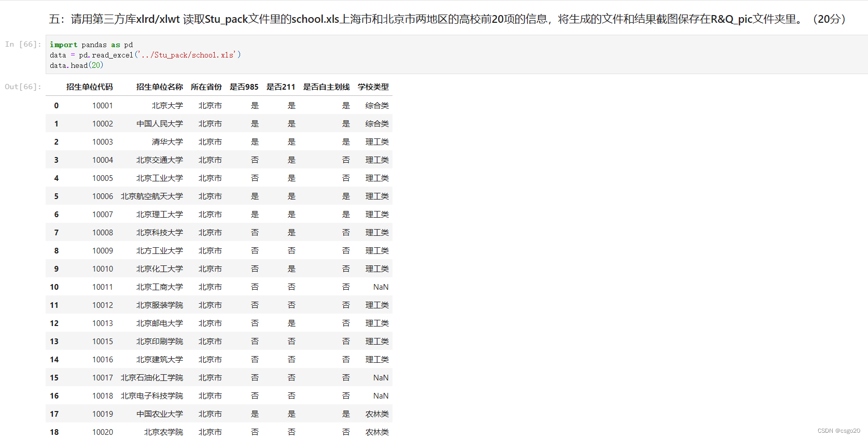Click the code 10020 cell

point(102,432)
